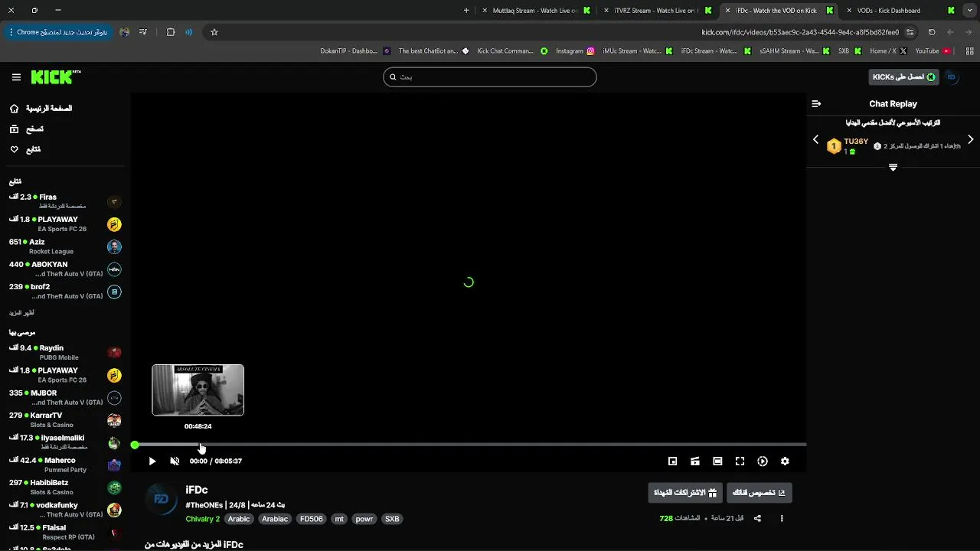Select the Arabic tag
Viewport: 980px width, 551px height.
pyautogui.click(x=239, y=519)
